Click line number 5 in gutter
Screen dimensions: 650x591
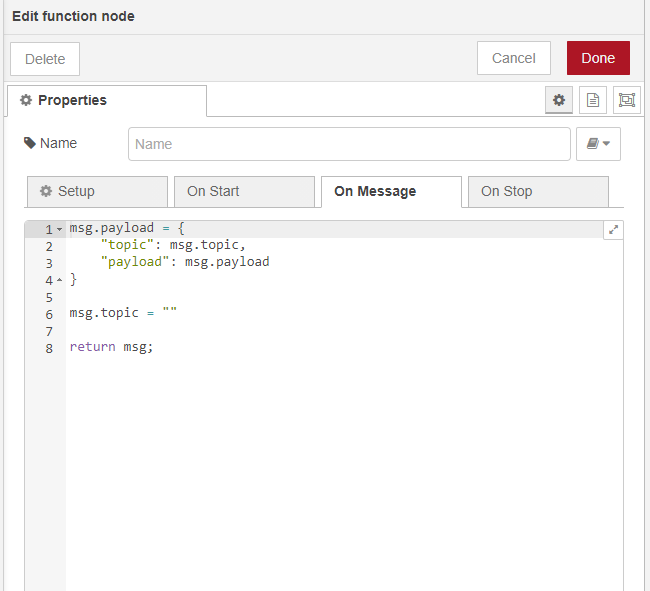49,297
